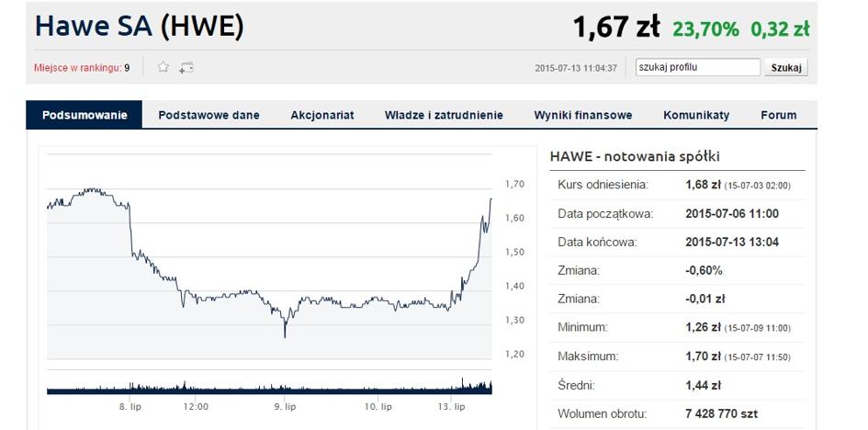This screenshot has width=868, height=430.
Task: Click the Hawe SA (HWE) title
Action: (139, 27)
